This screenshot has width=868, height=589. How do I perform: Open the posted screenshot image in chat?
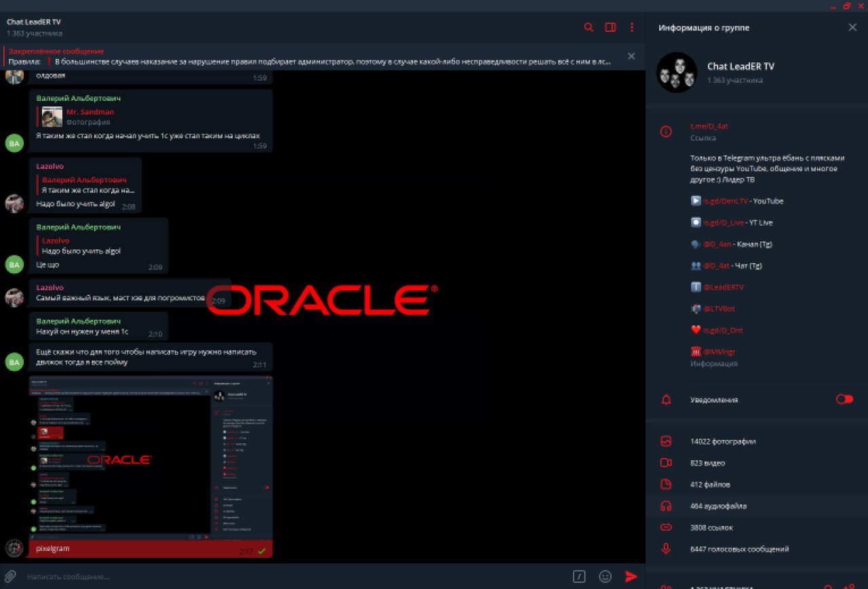(151, 458)
